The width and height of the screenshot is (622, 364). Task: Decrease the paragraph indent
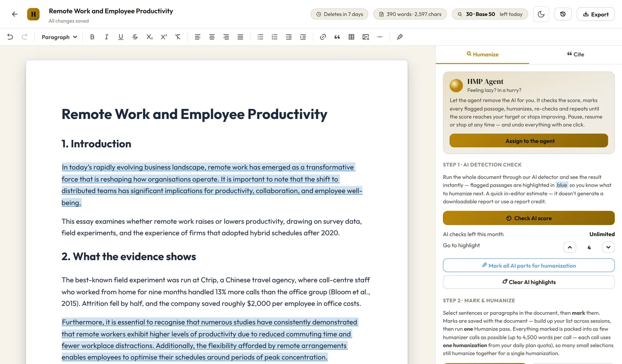(x=289, y=37)
